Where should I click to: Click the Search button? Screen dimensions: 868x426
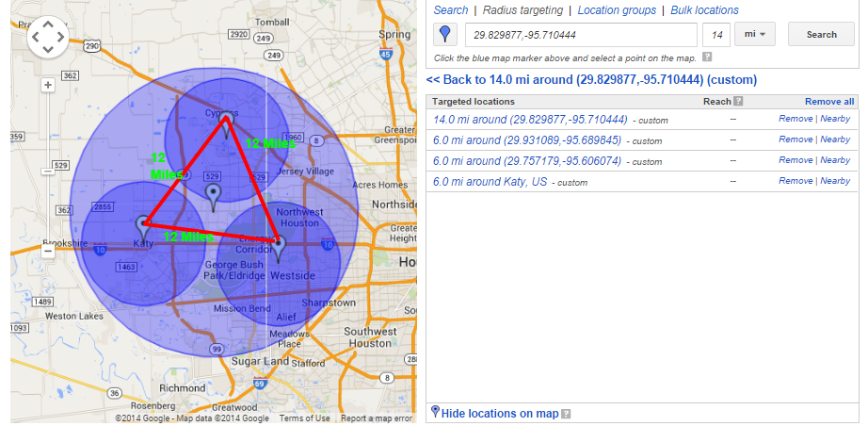click(x=822, y=34)
